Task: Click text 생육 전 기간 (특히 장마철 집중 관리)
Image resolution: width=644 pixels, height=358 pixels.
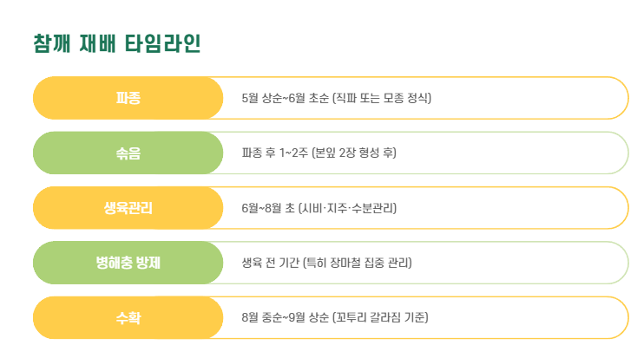Action: [x=326, y=263]
